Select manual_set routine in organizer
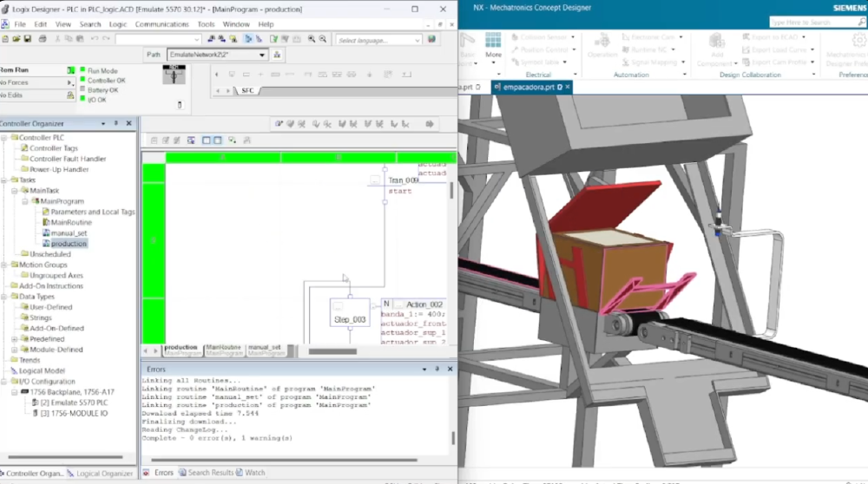 (x=69, y=233)
